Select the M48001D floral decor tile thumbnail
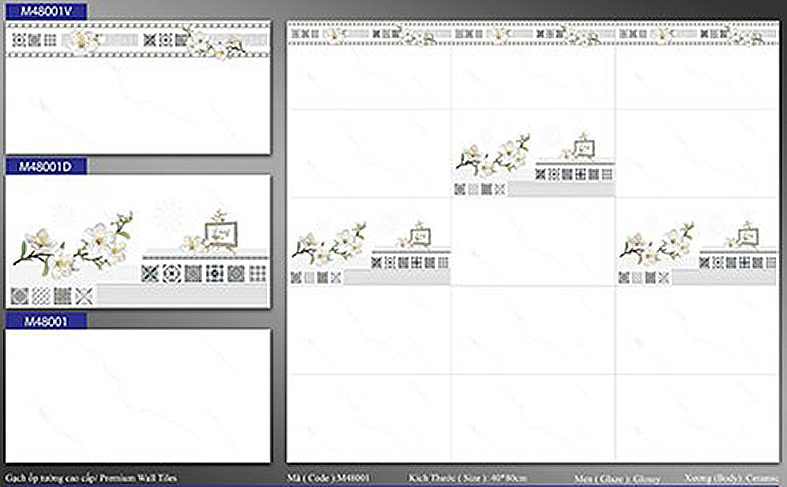Viewport: 787px width, 487px height. pos(138,241)
